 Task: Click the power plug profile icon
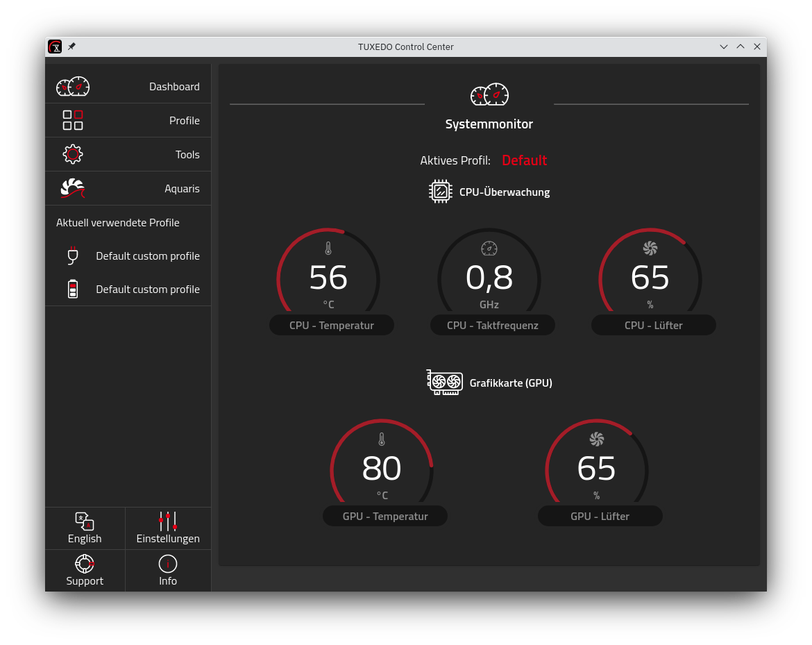[x=73, y=256]
